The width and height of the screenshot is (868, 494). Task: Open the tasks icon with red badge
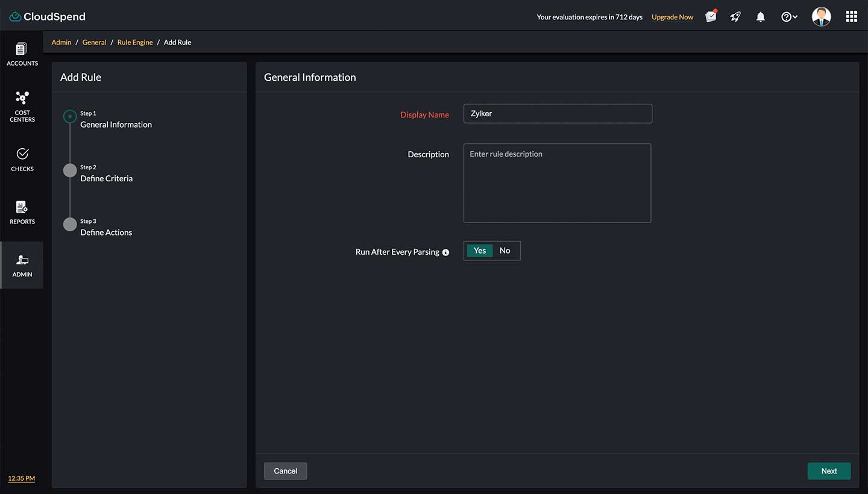pyautogui.click(x=710, y=16)
